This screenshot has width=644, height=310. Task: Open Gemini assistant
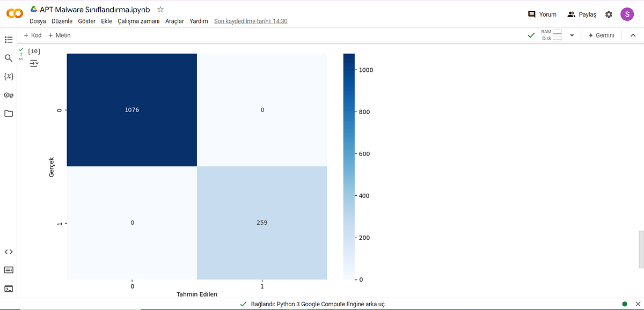tap(601, 35)
